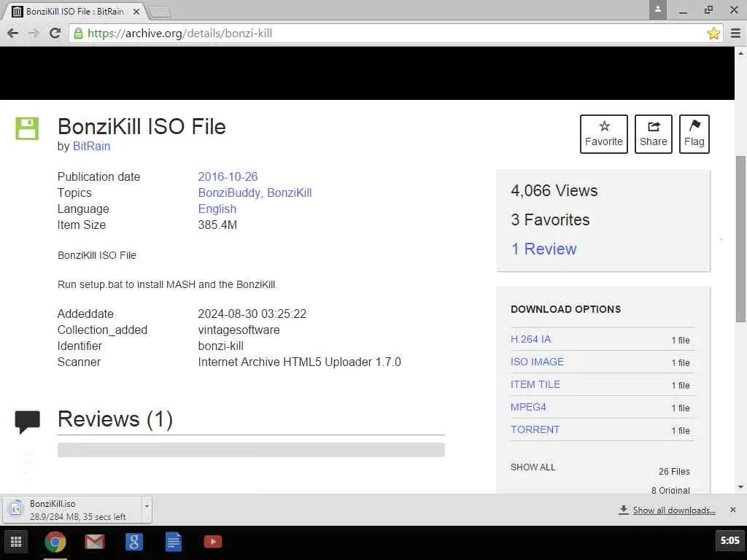
Task: Click the vintagesoftware collection value
Action: click(x=239, y=330)
